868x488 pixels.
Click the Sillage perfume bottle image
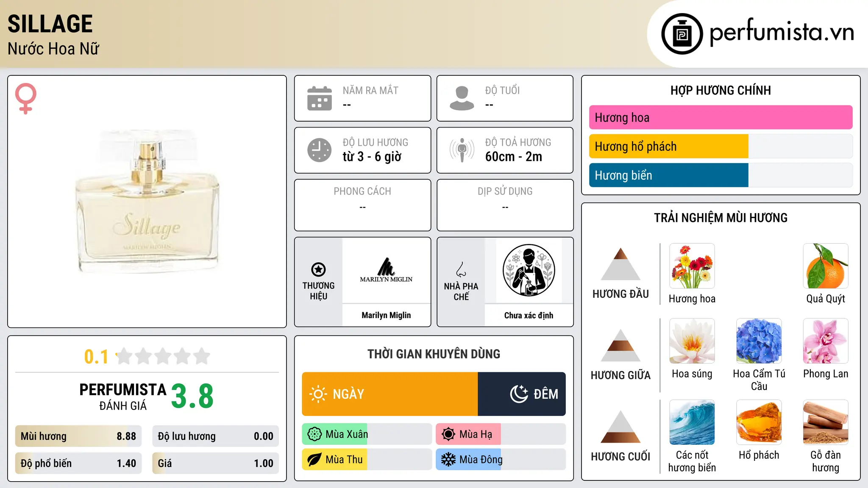(147, 202)
